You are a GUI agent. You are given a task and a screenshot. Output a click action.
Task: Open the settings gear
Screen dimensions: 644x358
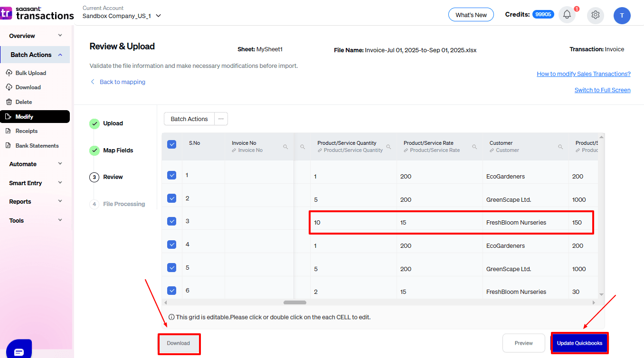tap(595, 15)
